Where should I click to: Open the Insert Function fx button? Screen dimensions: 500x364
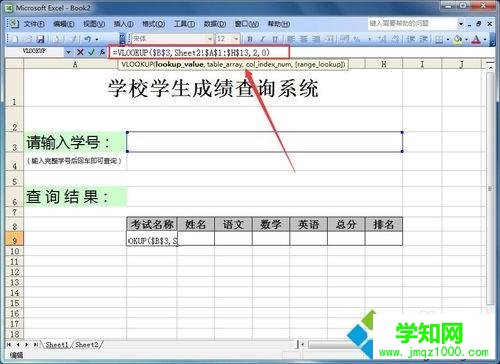click(102, 52)
